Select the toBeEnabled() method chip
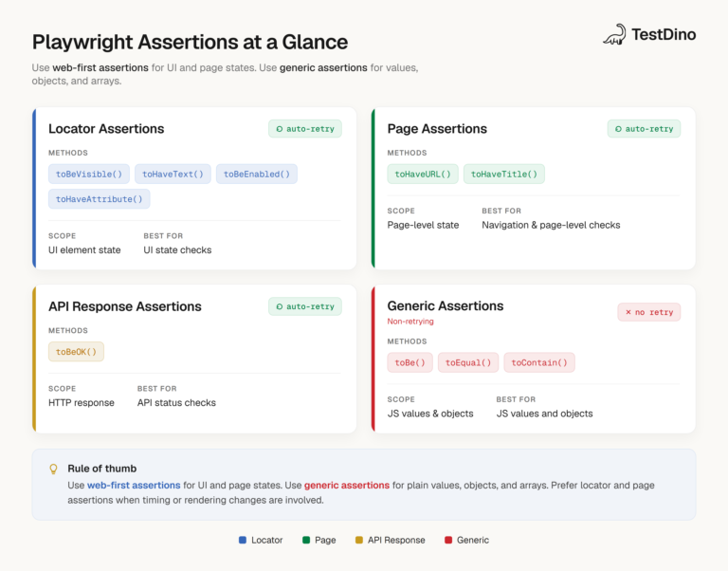 point(257,174)
